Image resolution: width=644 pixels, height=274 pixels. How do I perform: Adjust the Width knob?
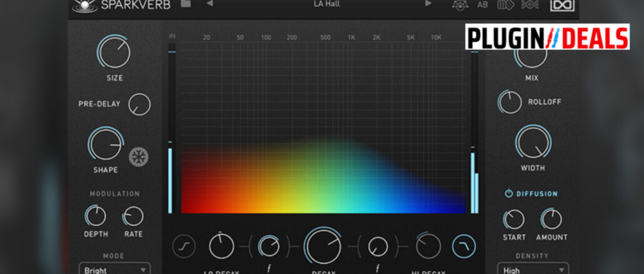point(533,143)
